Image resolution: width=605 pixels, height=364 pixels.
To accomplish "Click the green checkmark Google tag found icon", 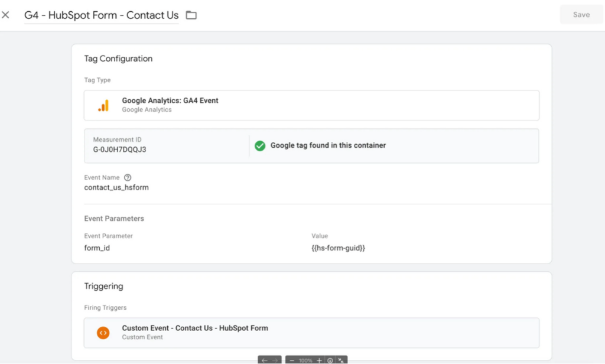I will tap(260, 145).
